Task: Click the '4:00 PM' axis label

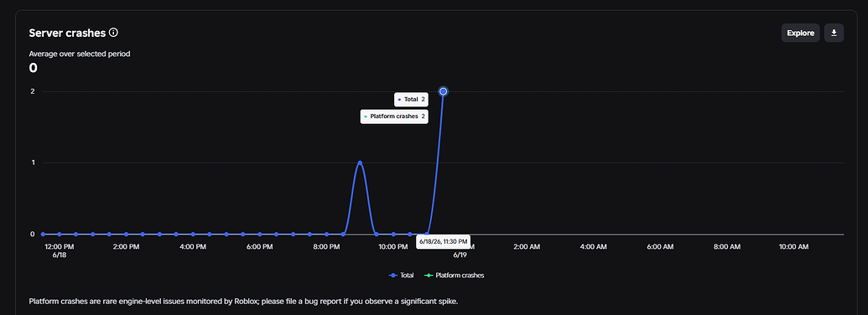Action: click(x=193, y=246)
